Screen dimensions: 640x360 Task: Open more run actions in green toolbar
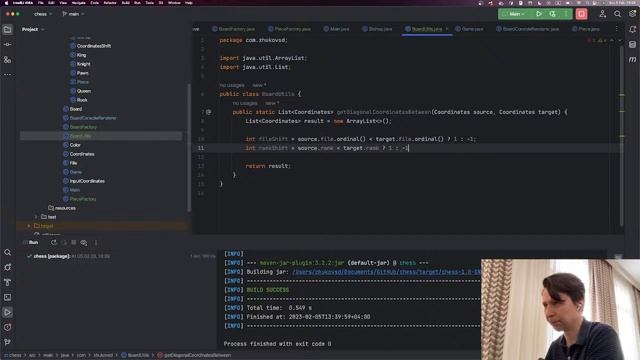pos(566,14)
